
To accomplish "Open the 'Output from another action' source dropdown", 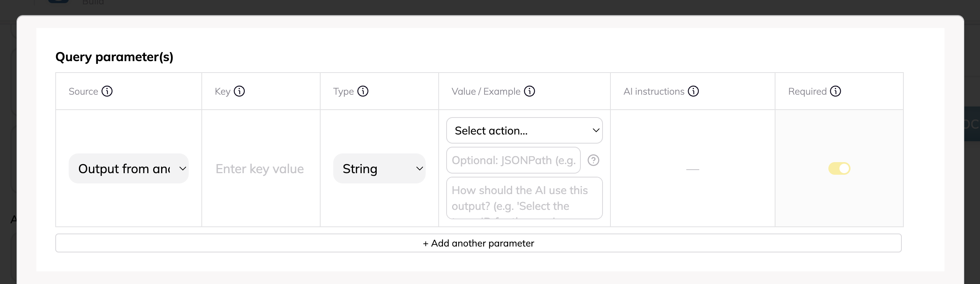I will 129,168.
